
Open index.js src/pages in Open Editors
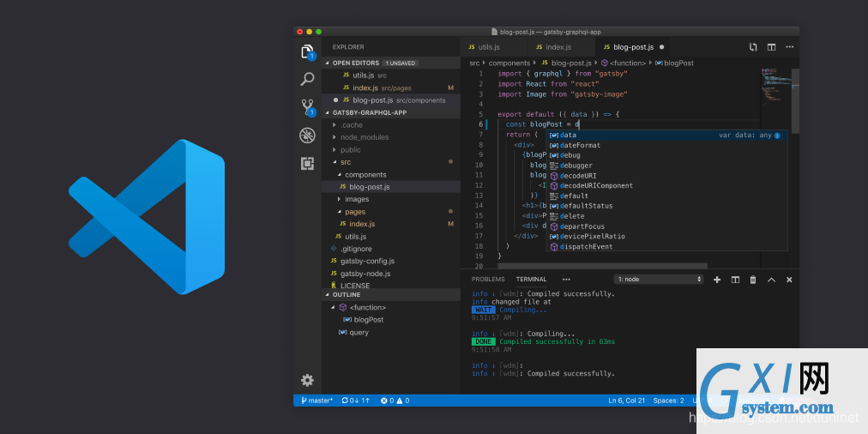click(x=391, y=88)
